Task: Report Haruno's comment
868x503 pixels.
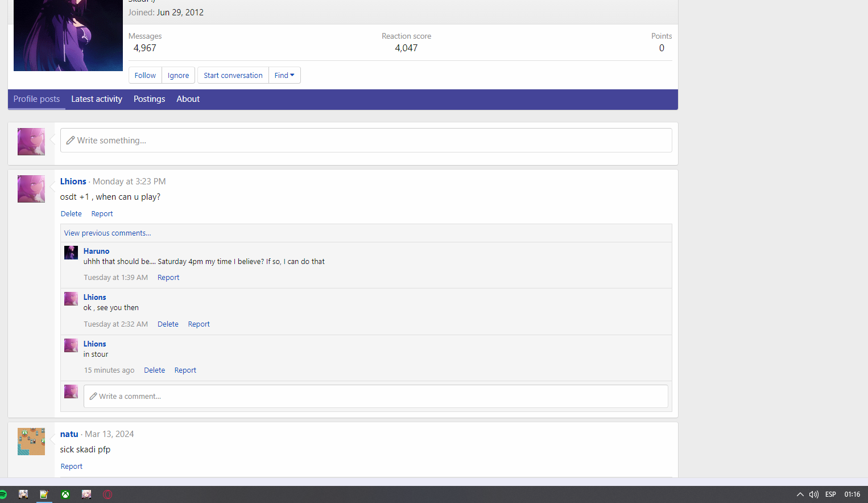Action: 168,278
